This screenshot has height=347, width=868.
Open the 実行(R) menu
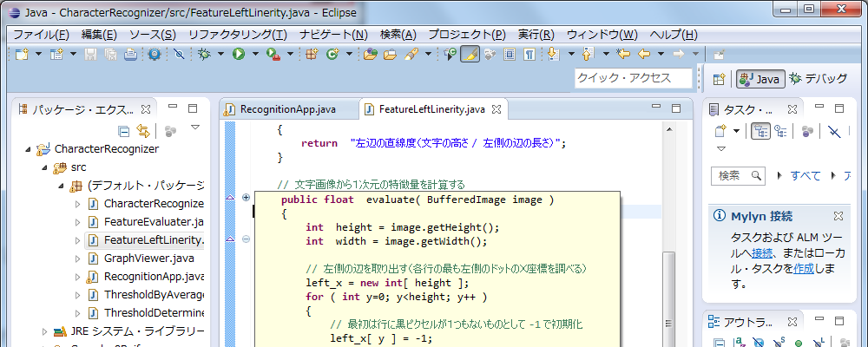536,35
